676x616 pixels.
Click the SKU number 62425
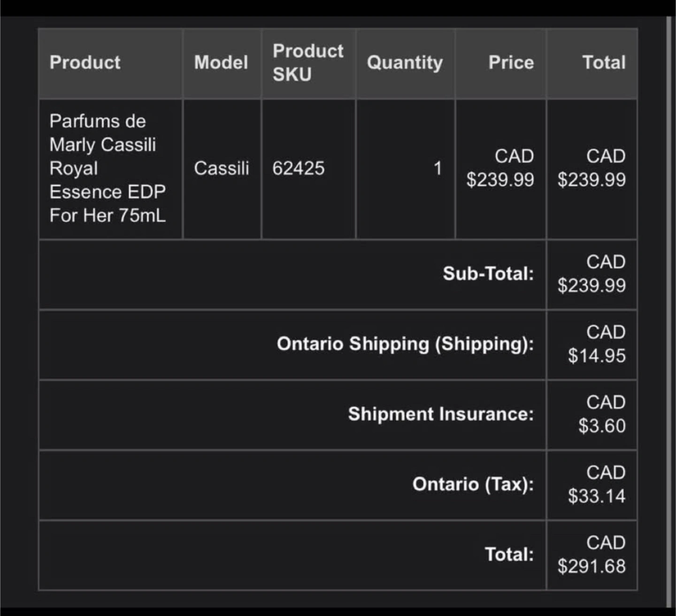[x=299, y=168]
